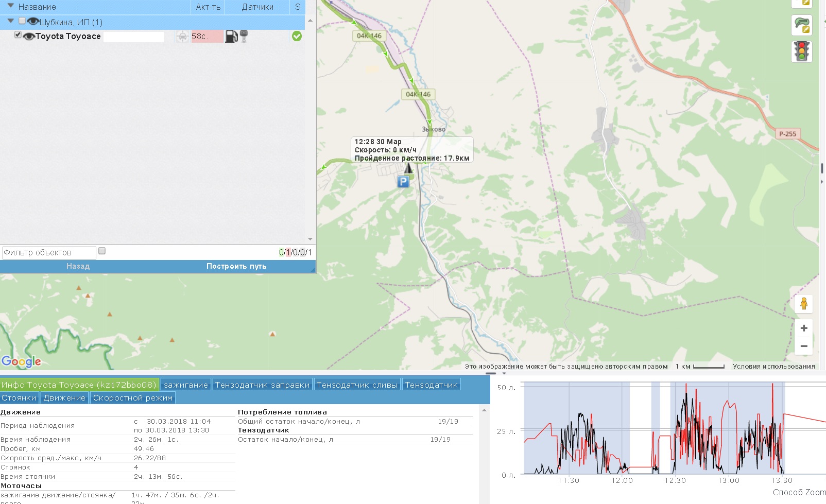The width and height of the screenshot is (826, 504).
Task: Open the geozone edit tool icon
Action: click(x=801, y=25)
